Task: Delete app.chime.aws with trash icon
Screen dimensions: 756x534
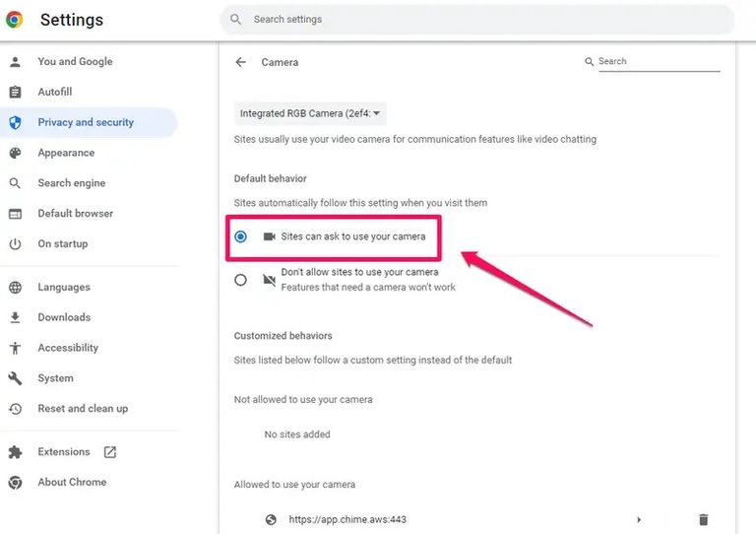Action: pyautogui.click(x=704, y=520)
